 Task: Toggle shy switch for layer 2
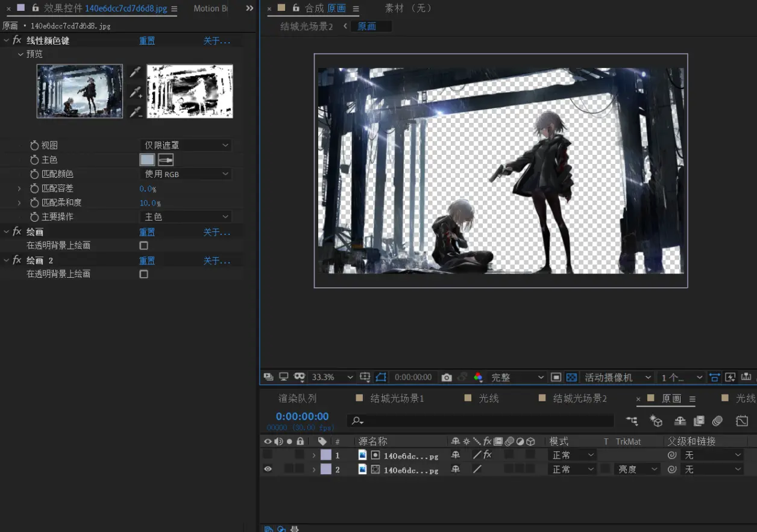[x=456, y=469]
